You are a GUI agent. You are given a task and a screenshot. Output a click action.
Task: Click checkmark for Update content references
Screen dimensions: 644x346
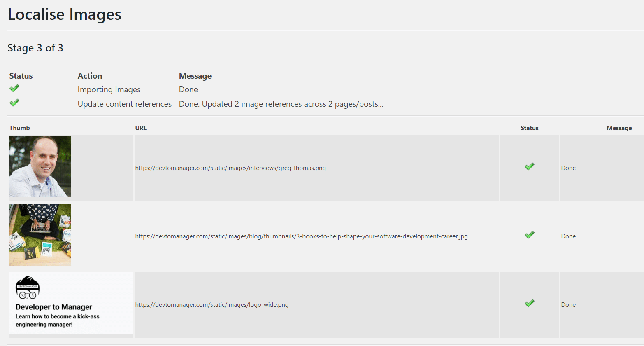[14, 102]
